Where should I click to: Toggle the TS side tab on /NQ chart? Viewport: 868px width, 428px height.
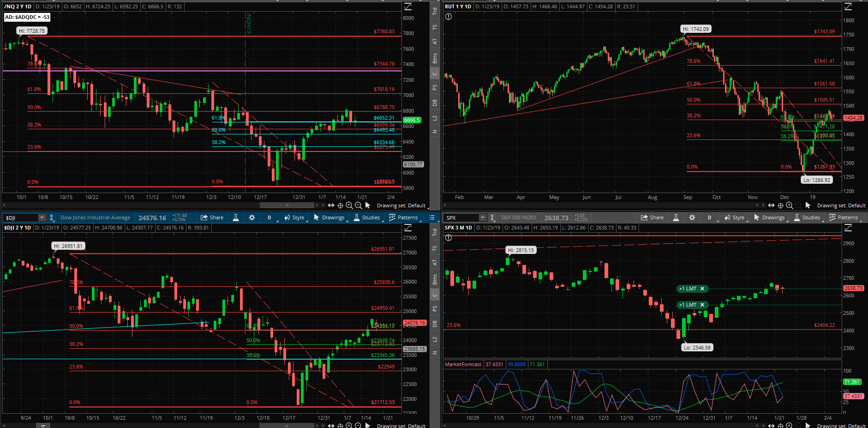(435, 27)
